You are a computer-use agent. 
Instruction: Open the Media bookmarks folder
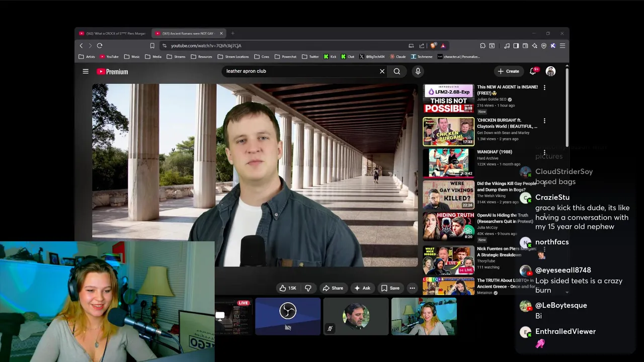[x=153, y=57]
